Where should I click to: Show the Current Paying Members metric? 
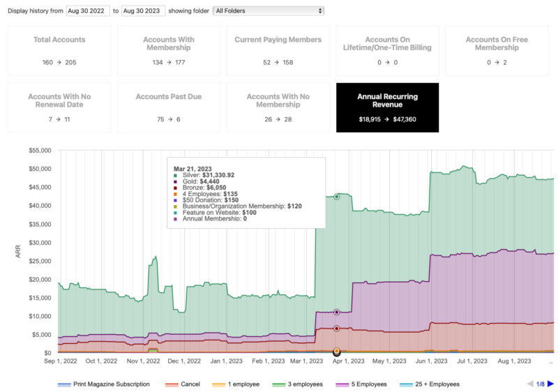point(278,51)
